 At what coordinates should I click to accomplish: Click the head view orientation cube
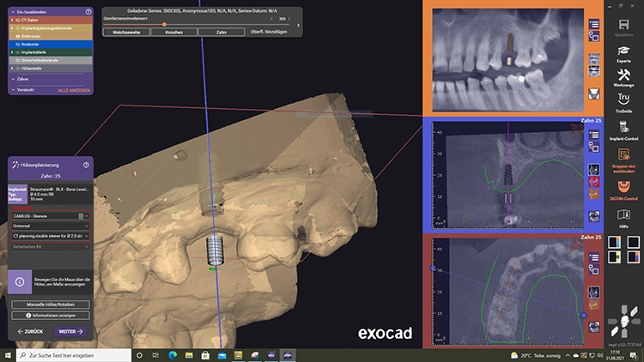pos(624,321)
